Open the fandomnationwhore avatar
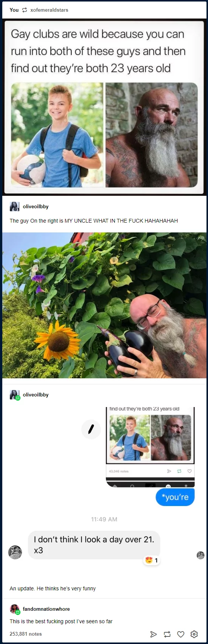This screenshot has width=208, height=644. 14,609
